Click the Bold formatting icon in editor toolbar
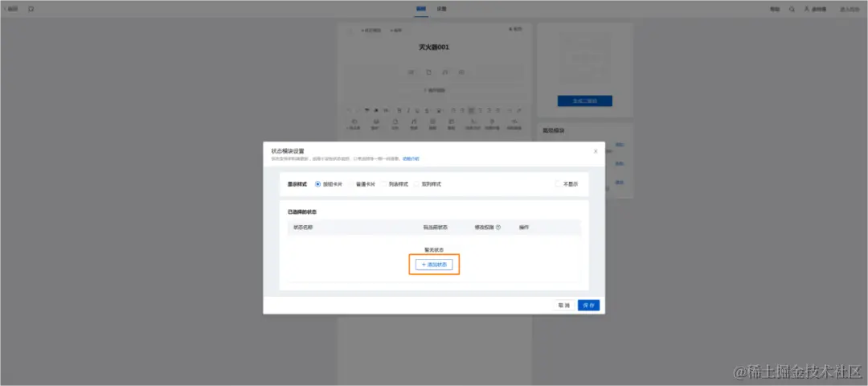The width and height of the screenshot is (868, 386). click(x=399, y=110)
